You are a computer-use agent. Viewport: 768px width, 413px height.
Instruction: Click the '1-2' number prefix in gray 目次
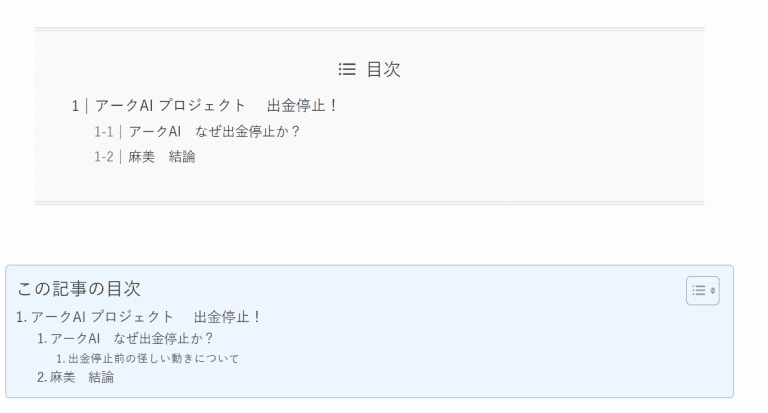[x=104, y=157]
